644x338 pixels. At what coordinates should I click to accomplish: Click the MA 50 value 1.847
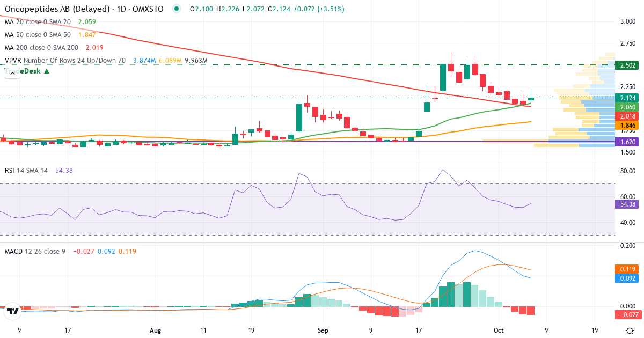point(87,35)
